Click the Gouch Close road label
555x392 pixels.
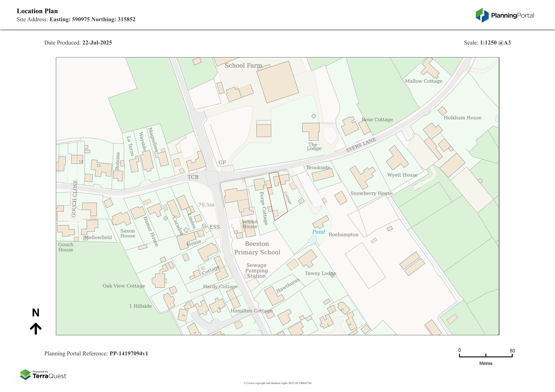pyautogui.click(x=74, y=199)
